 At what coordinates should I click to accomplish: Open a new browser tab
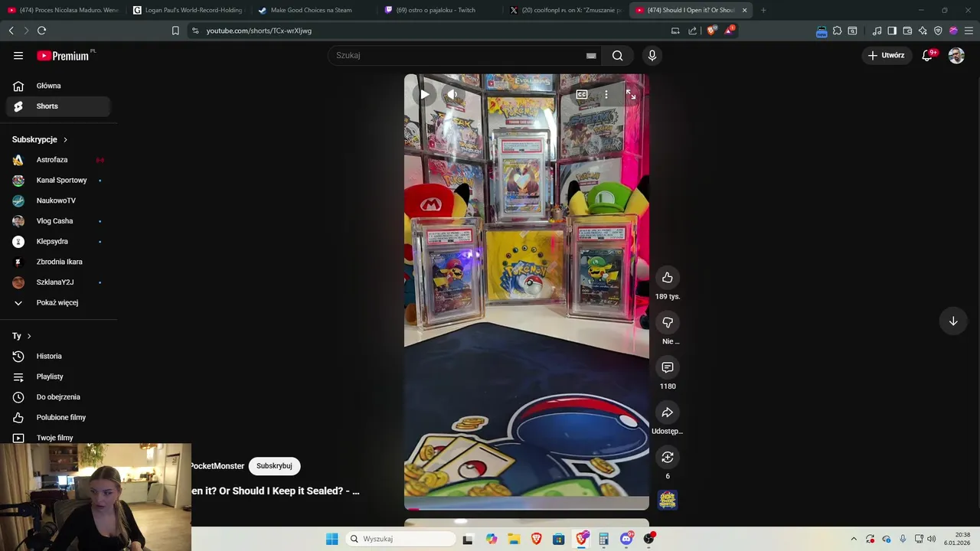tap(763, 10)
